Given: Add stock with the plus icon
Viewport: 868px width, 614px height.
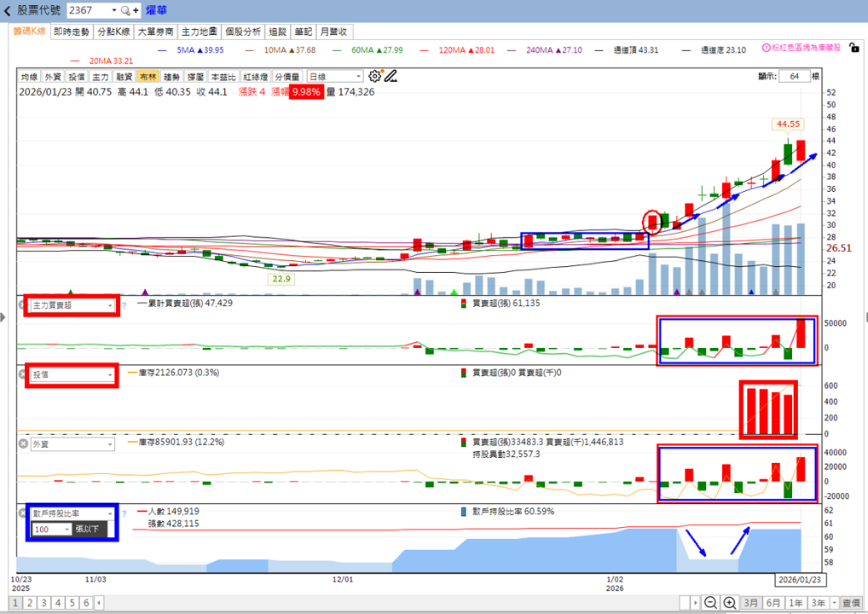Looking at the screenshot, I should [x=136, y=10].
